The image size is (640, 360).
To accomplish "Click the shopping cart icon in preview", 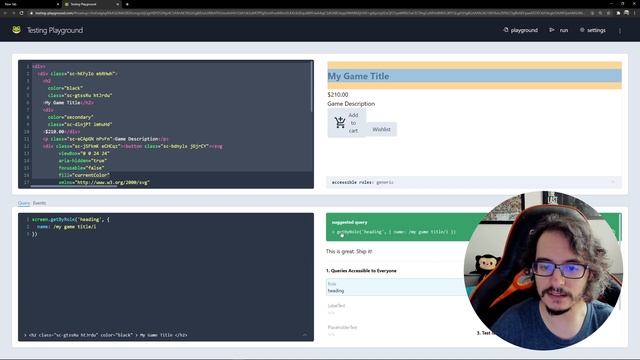I will 340,122.
